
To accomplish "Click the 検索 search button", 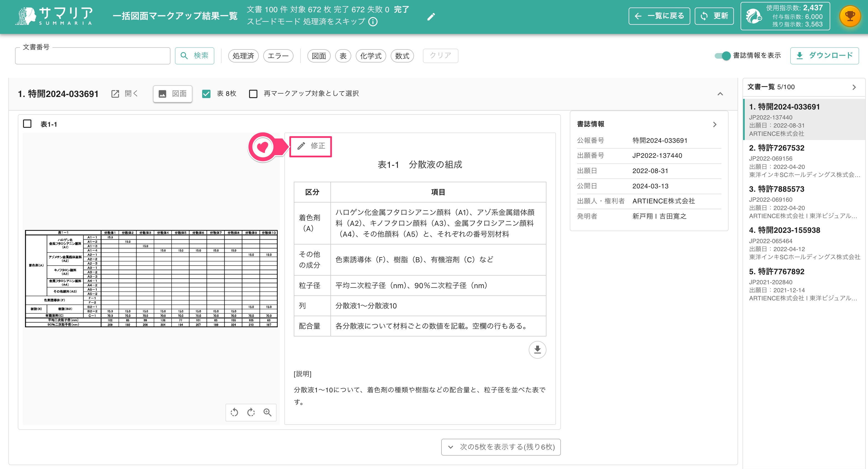I will pos(194,56).
